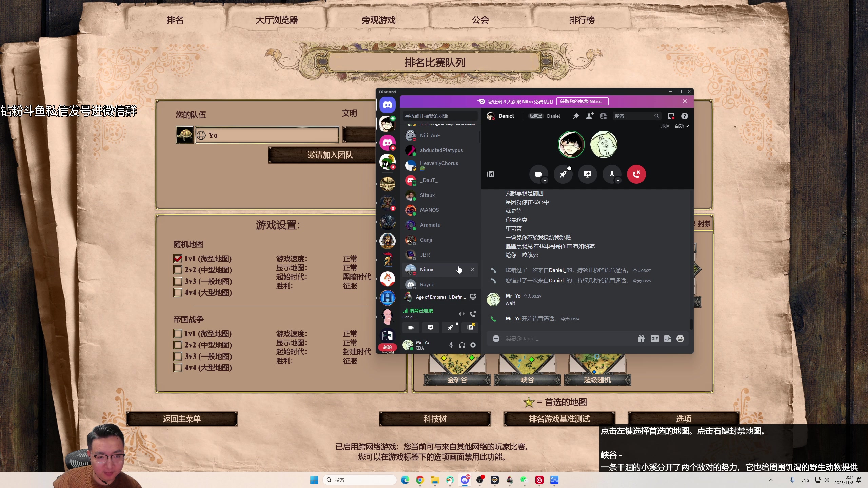Enable 4v4 Empire Wars checkbox
This screenshot has height=488, width=868.
coord(178,367)
